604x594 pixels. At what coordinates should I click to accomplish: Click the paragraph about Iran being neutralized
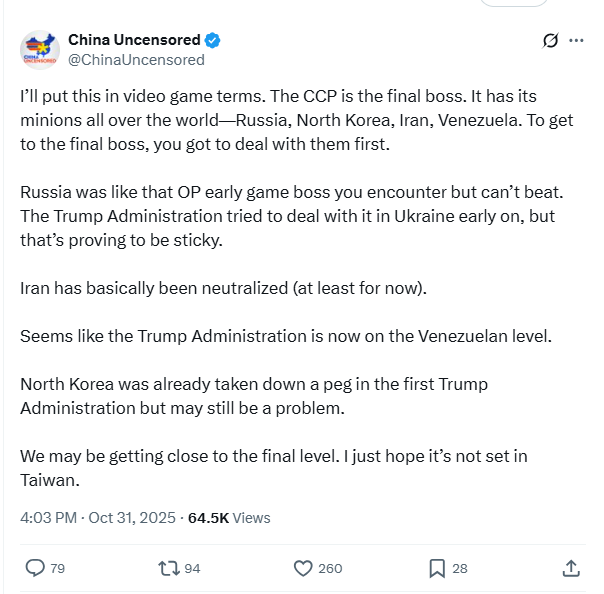click(223, 289)
